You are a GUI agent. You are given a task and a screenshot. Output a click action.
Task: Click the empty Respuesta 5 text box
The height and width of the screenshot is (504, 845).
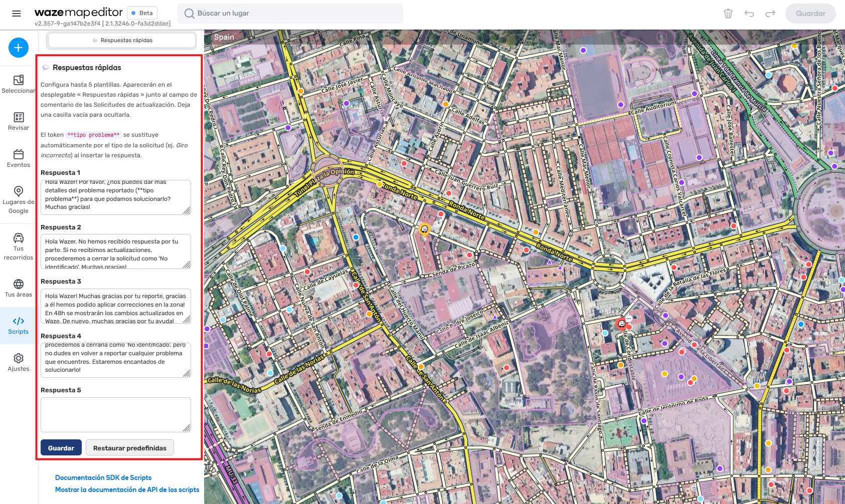[x=116, y=415]
